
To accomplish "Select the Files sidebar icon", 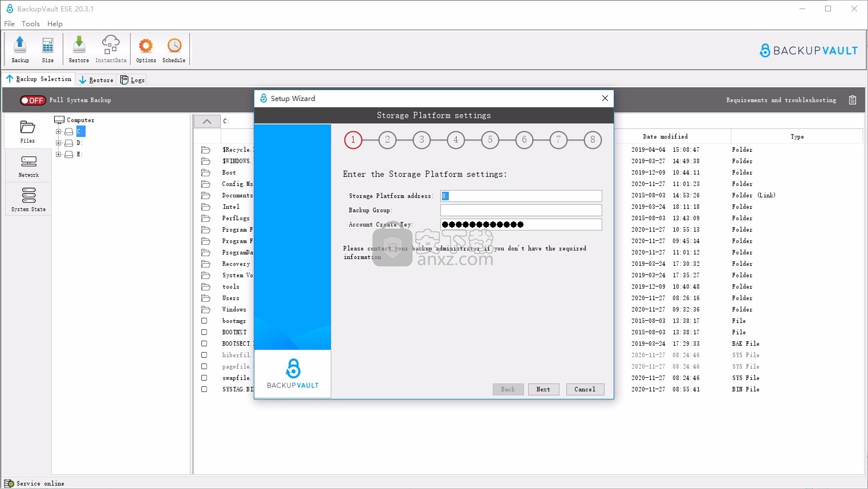I will point(27,131).
